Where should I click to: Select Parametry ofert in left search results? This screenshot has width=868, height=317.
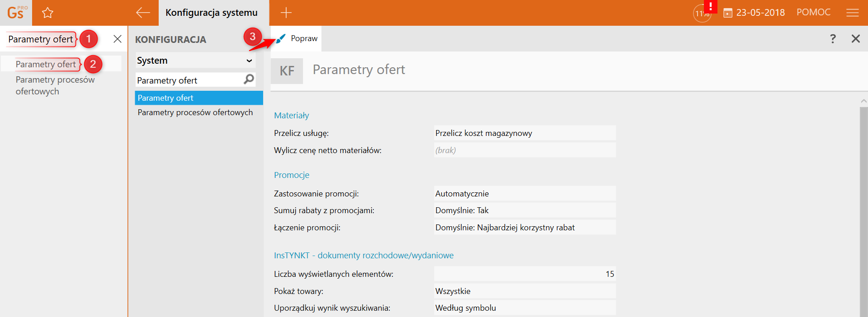(x=46, y=64)
